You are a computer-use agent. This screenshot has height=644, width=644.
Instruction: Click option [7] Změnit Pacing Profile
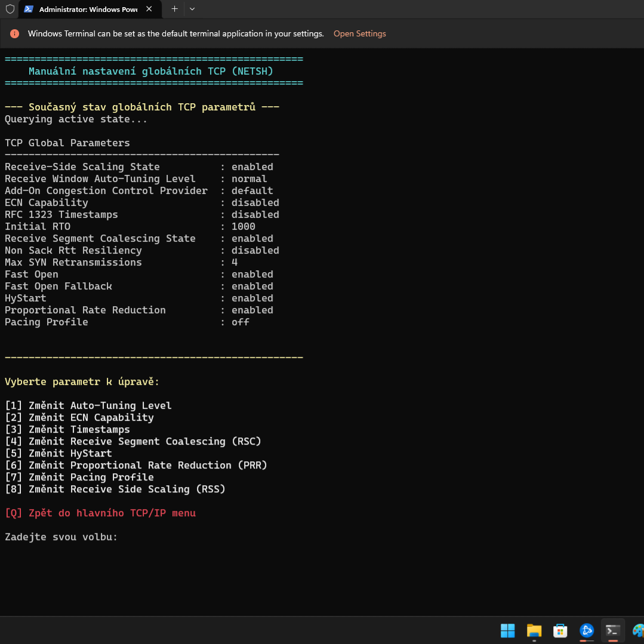(x=79, y=477)
